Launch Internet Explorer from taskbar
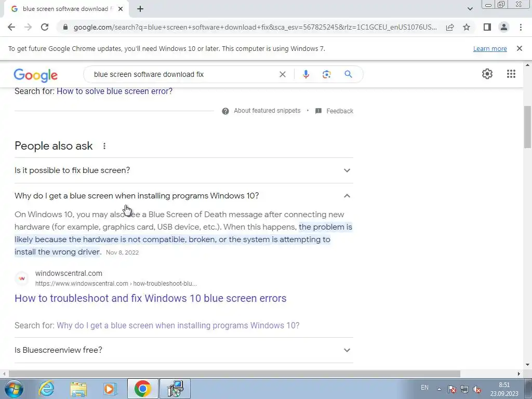 coord(46,389)
